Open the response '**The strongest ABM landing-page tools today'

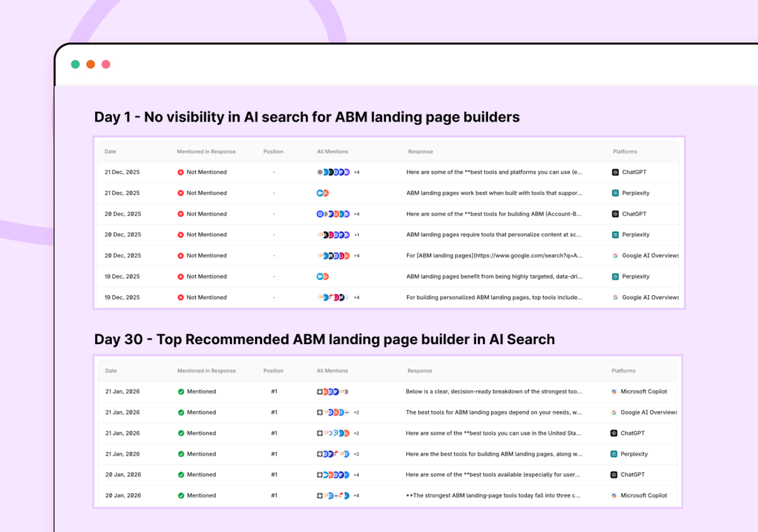(493, 495)
